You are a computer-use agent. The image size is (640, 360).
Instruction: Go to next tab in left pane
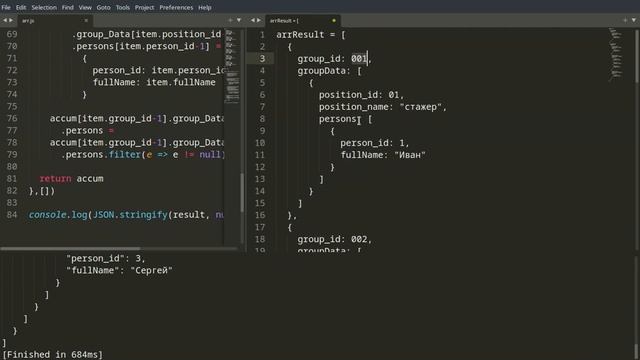(x=11, y=20)
